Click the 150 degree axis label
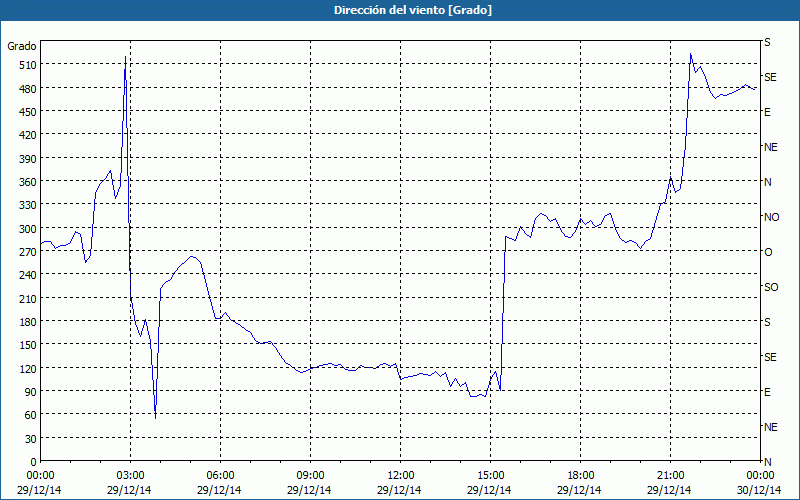The width and height of the screenshot is (800, 500). (x=28, y=345)
